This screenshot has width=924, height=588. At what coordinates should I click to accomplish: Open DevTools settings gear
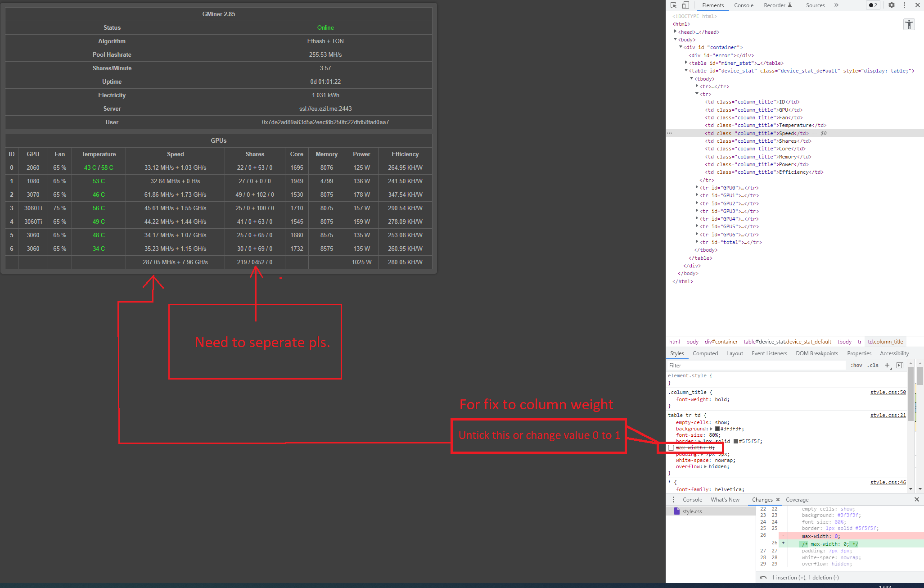click(892, 5)
